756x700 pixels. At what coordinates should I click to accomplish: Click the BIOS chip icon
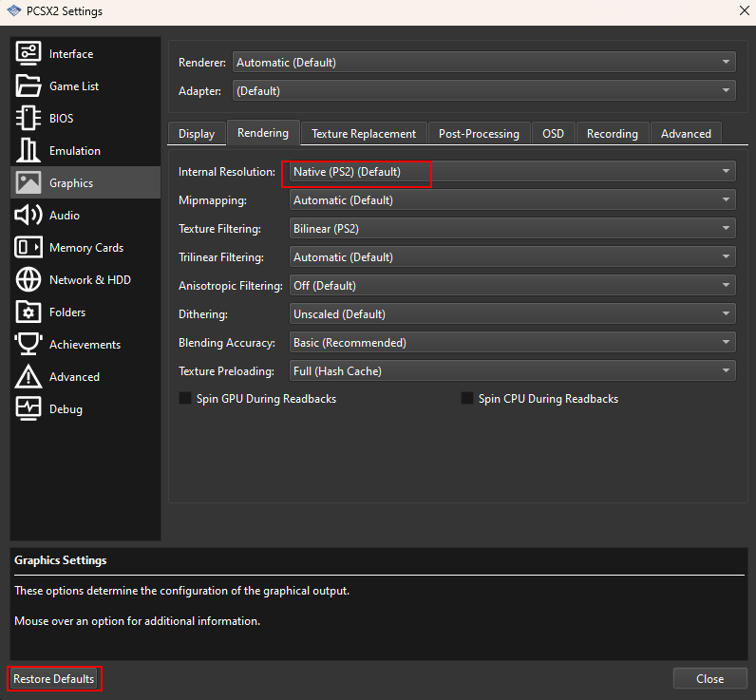pyautogui.click(x=28, y=118)
